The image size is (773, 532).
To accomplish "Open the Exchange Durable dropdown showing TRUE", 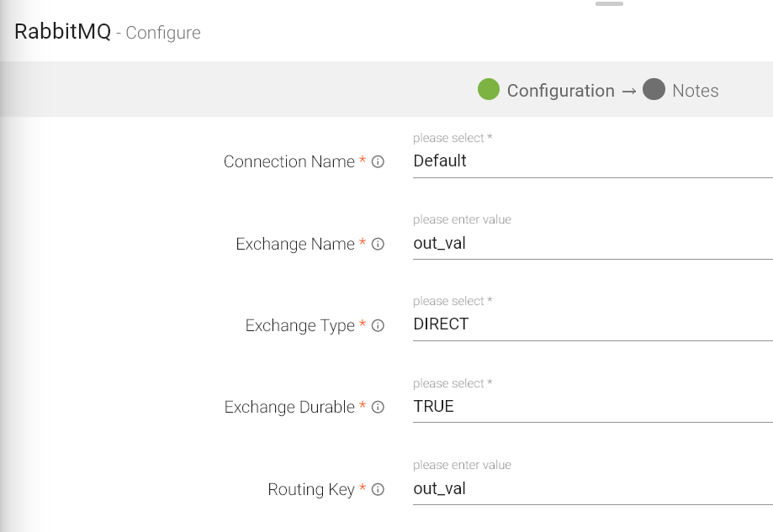I will tap(592, 407).
